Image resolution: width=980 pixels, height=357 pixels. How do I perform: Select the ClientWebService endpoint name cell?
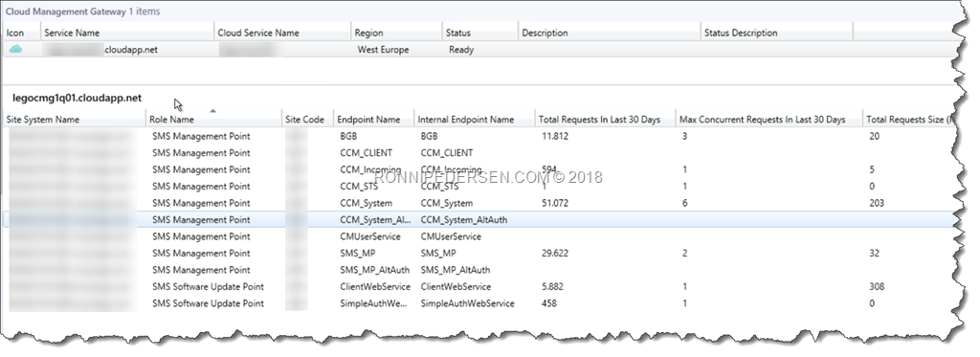click(x=375, y=287)
